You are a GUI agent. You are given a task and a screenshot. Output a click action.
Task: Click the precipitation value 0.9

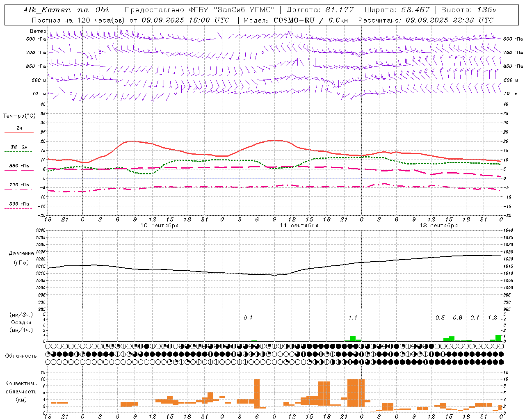[x=457, y=318]
